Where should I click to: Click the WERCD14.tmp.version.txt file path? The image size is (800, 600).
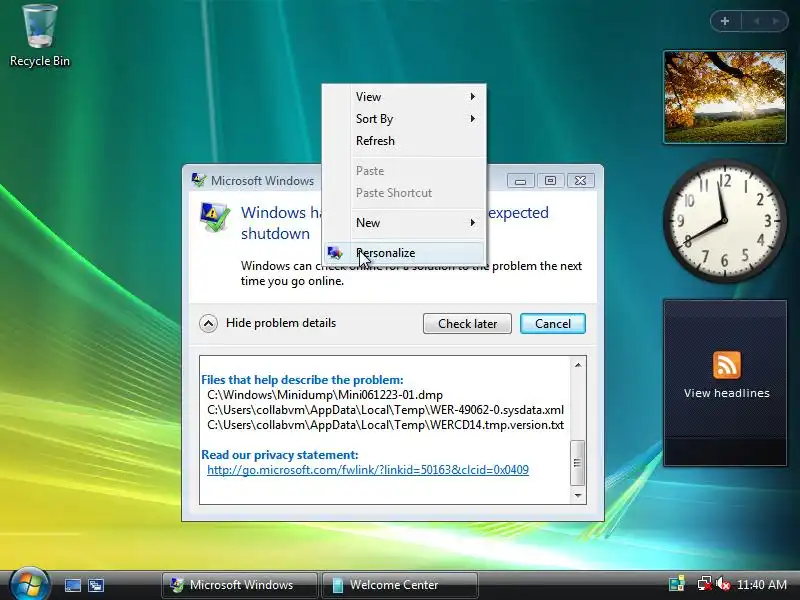coord(385,425)
